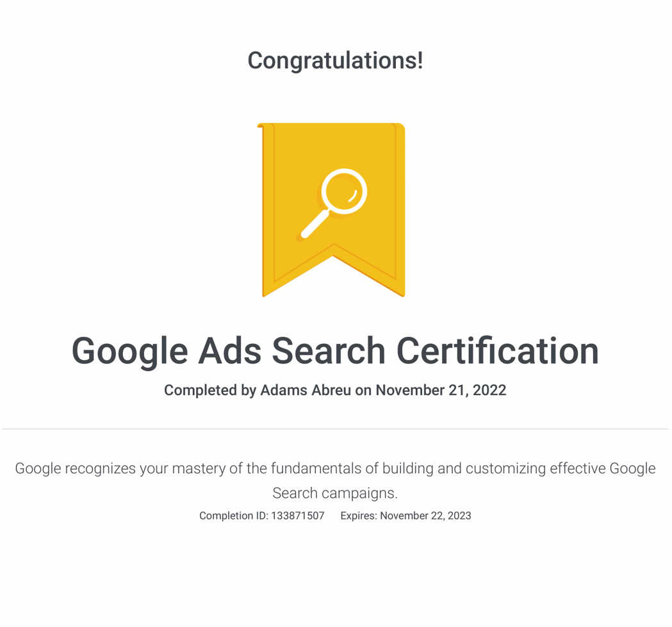Click the Google Ads Search Certification title
This screenshot has height=627, width=672.
click(x=335, y=350)
